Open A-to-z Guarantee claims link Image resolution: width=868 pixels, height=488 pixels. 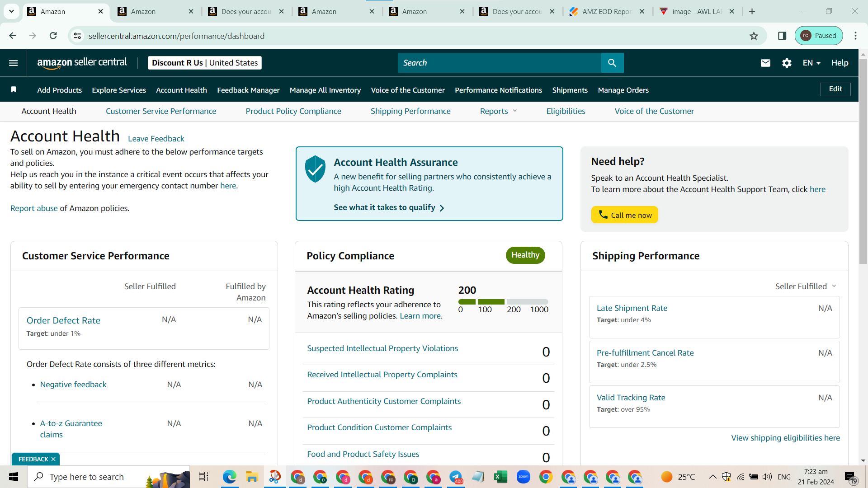click(x=71, y=429)
